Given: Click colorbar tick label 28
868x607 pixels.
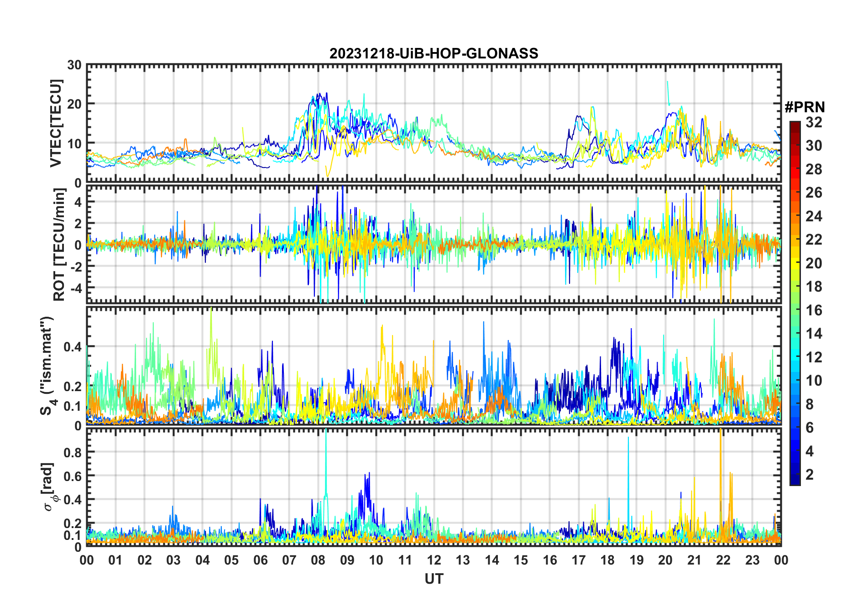Looking at the screenshot, I should (814, 169).
